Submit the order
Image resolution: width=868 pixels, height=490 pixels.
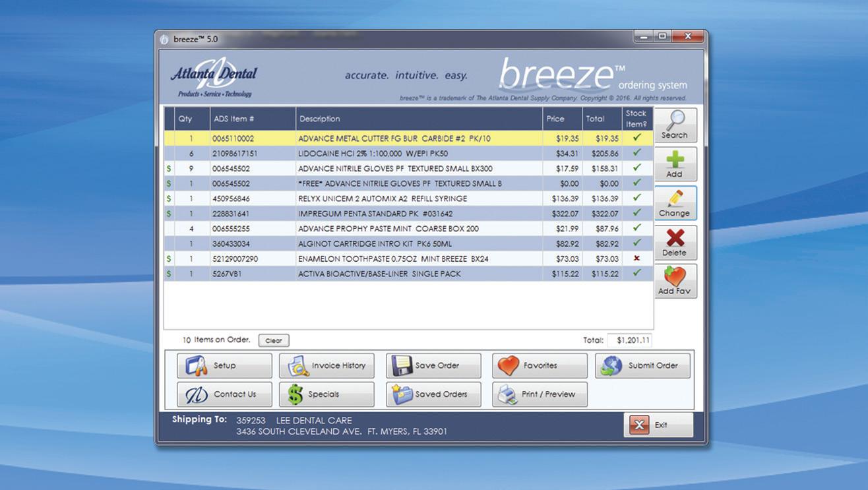642,365
